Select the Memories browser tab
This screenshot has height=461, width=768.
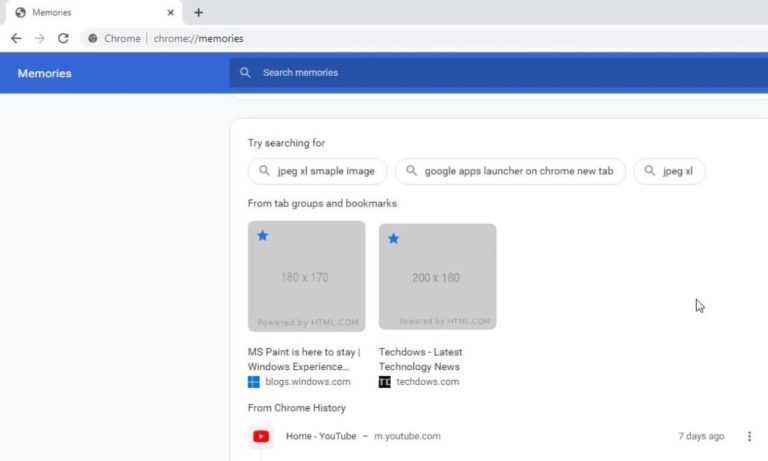point(94,13)
